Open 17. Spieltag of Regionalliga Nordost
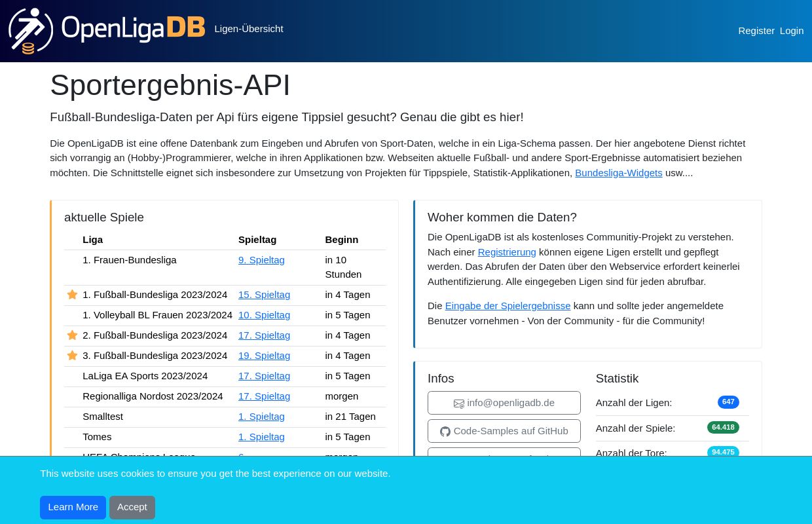Image resolution: width=812 pixels, height=524 pixels. coord(264,396)
